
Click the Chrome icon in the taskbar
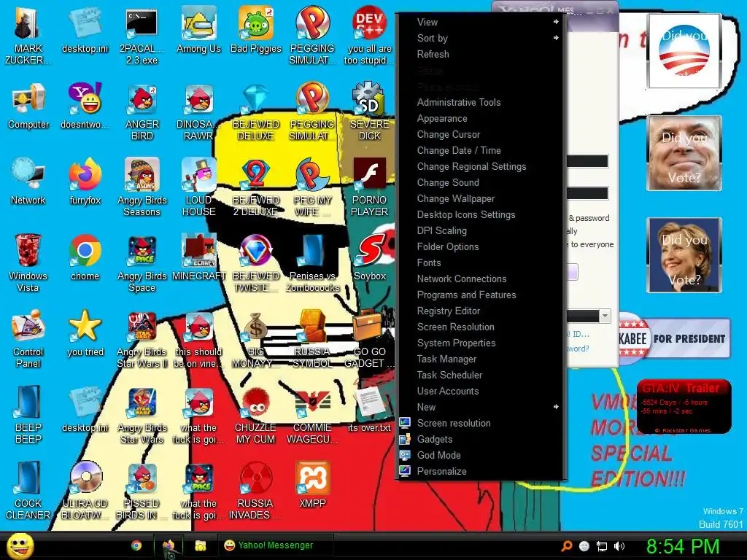point(136,545)
